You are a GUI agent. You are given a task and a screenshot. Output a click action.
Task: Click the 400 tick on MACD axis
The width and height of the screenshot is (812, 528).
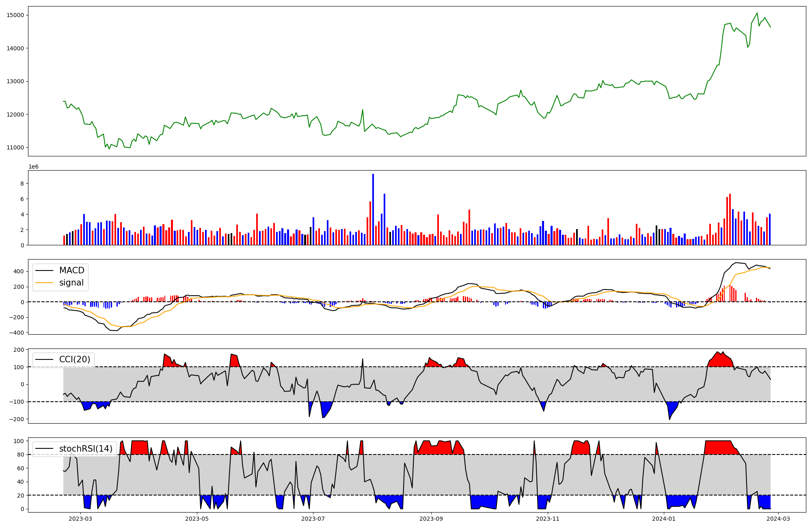[19, 271]
